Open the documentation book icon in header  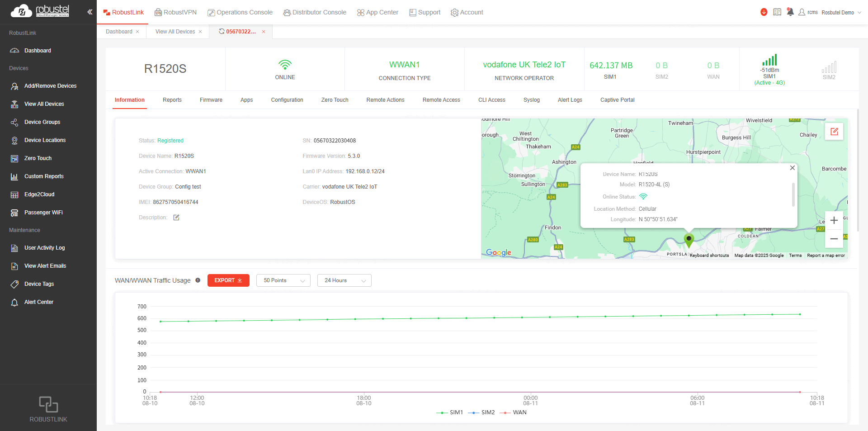point(777,12)
